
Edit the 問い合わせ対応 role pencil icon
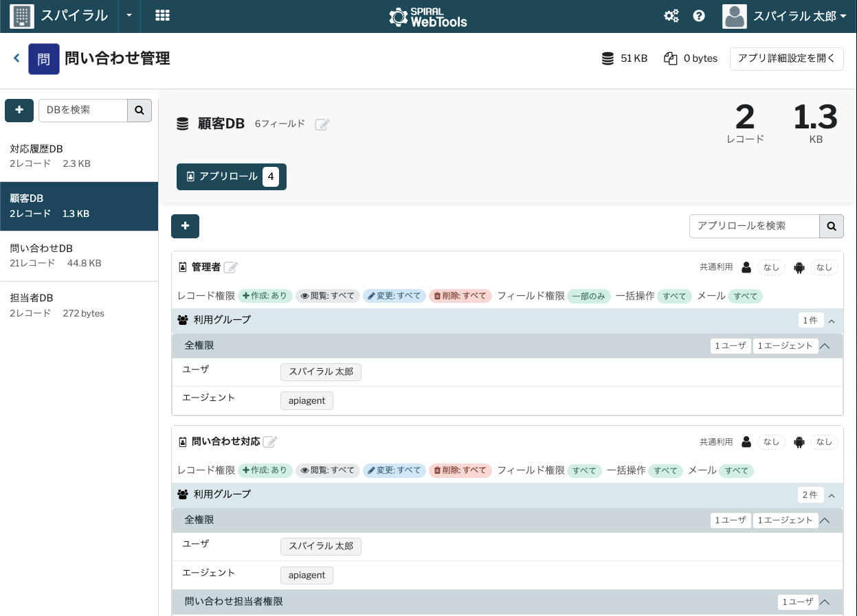pyautogui.click(x=270, y=442)
